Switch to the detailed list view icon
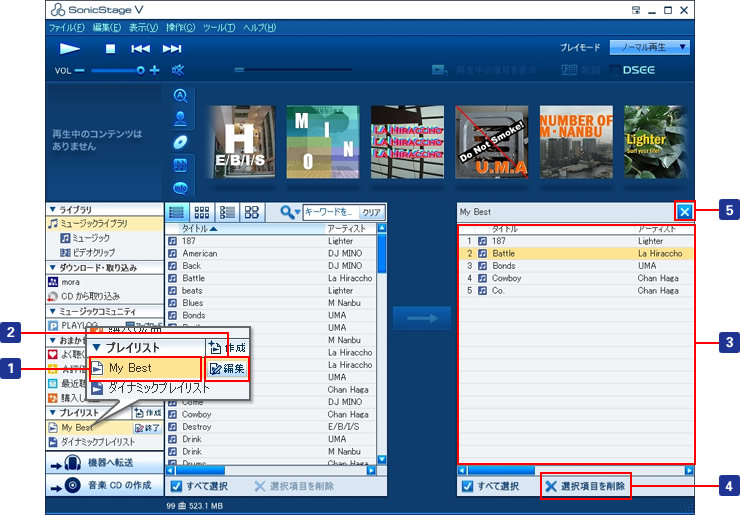740x515 pixels. point(177,212)
